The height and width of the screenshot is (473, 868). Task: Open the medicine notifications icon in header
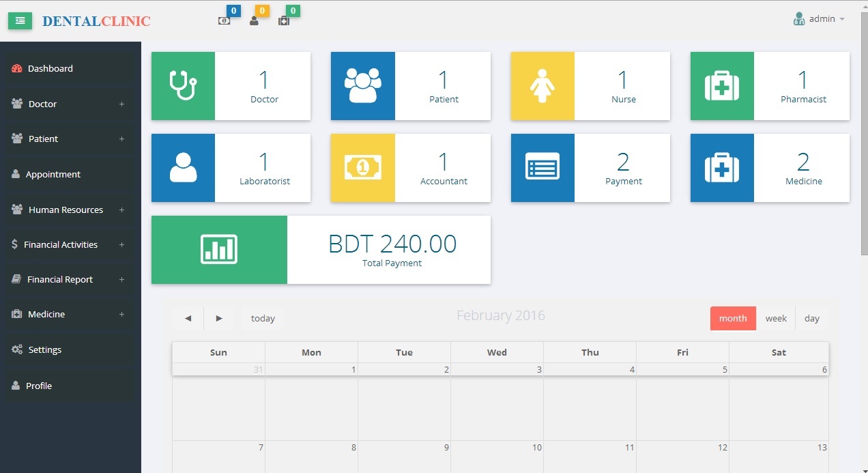pos(284,20)
